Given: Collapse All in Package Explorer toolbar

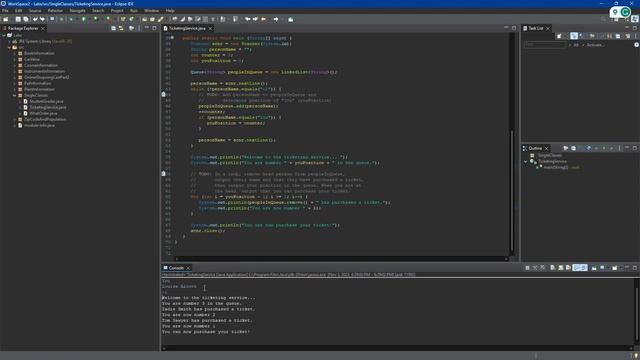Looking at the screenshot, I should tap(113, 28).
